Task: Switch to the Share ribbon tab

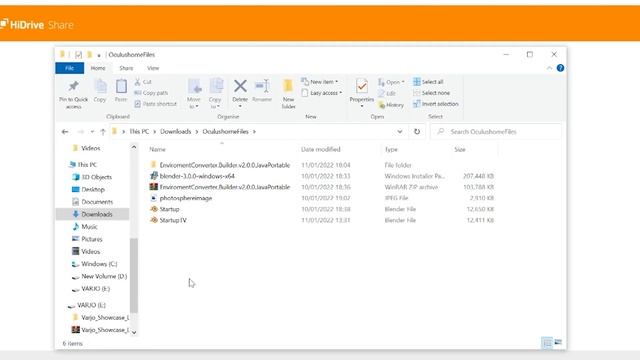Action: 126,68
